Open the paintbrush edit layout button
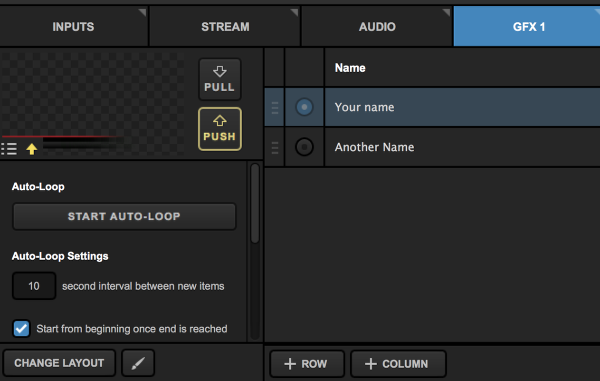 (138, 363)
